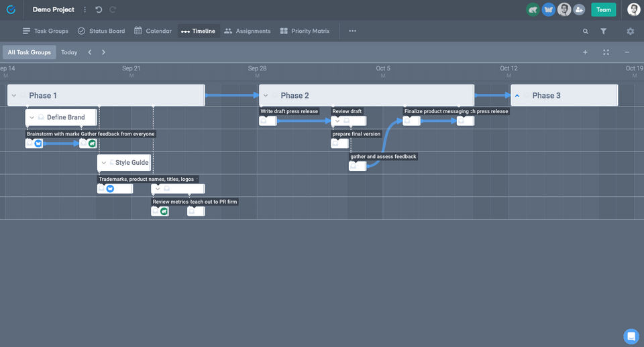Collapse the Phase 2 group
Screen dimensions: 644x347
(266, 96)
